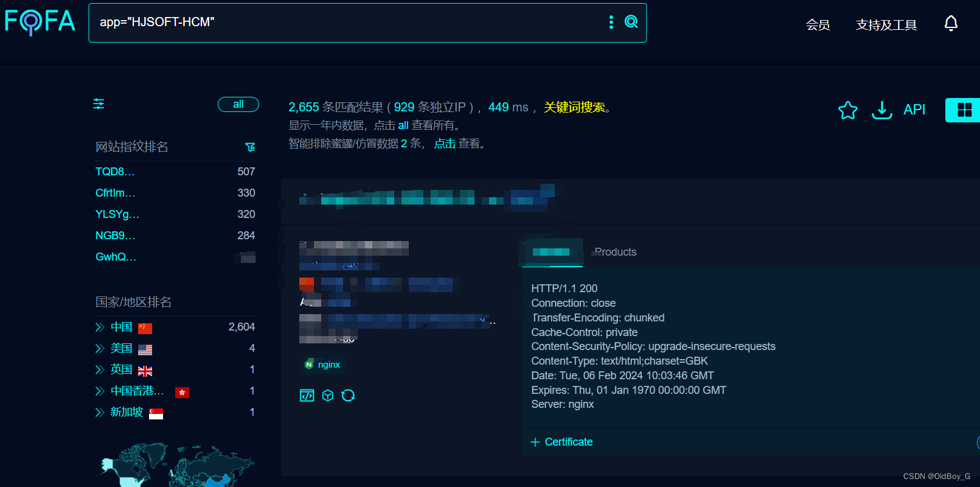Viewport: 980px width, 487px height.
Task: Click the China flag icon
Action: click(x=145, y=329)
